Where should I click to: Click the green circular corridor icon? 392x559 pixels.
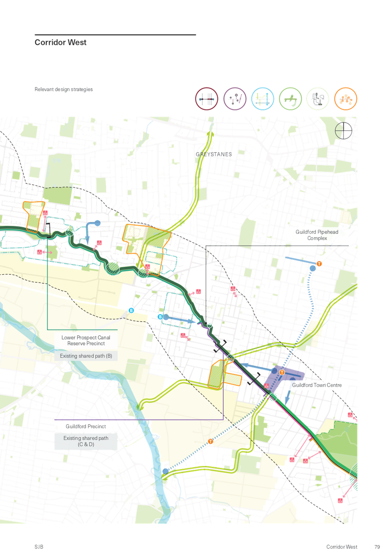pyautogui.click(x=290, y=99)
